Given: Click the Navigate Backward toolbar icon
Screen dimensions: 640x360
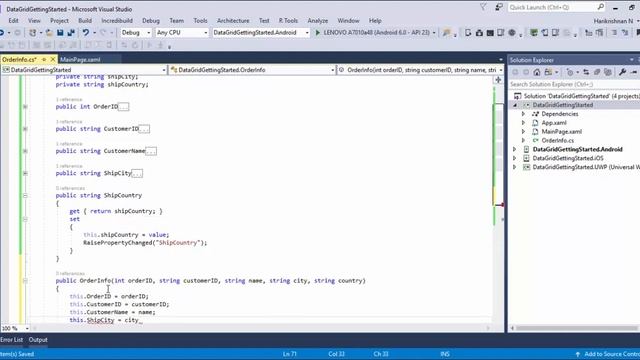Looking at the screenshot, I should (2, 32).
